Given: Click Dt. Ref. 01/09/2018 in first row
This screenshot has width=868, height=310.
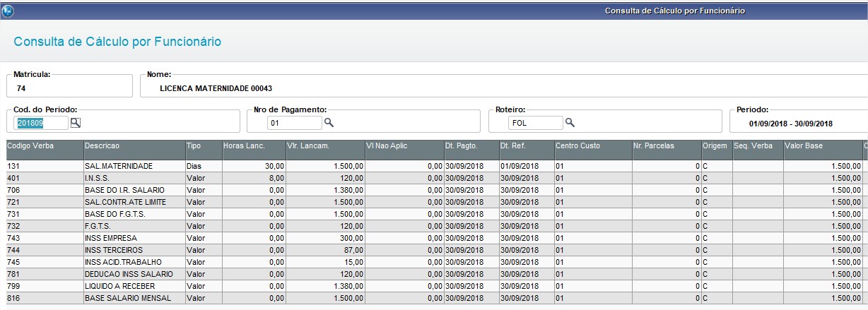Looking at the screenshot, I should pyautogui.click(x=519, y=166).
